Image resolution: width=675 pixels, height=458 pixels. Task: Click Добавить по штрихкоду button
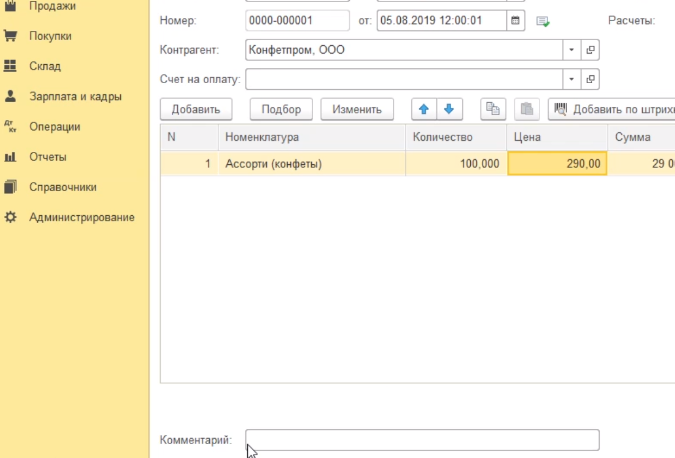tap(612, 108)
